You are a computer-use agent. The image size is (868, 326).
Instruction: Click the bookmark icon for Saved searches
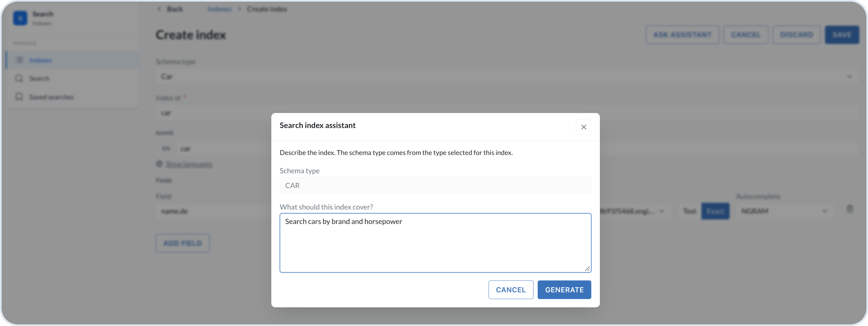coord(19,97)
